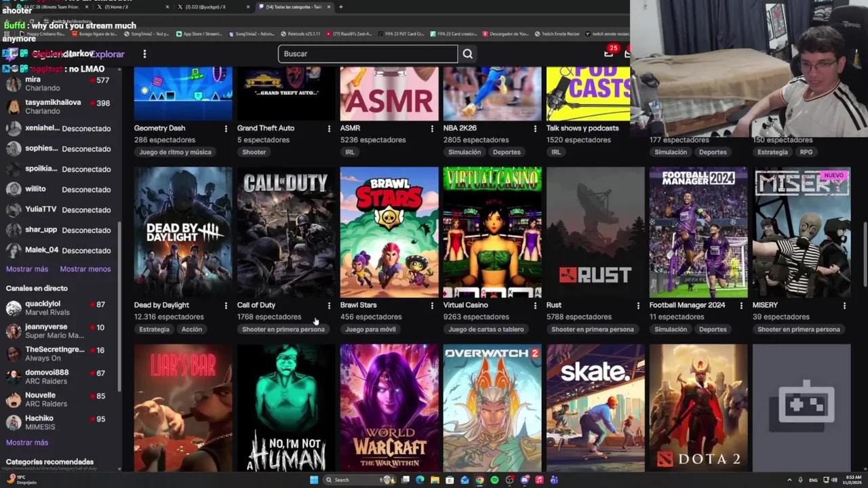The image size is (868, 488).
Task: Click inside the Buscar search field
Action: (366, 54)
